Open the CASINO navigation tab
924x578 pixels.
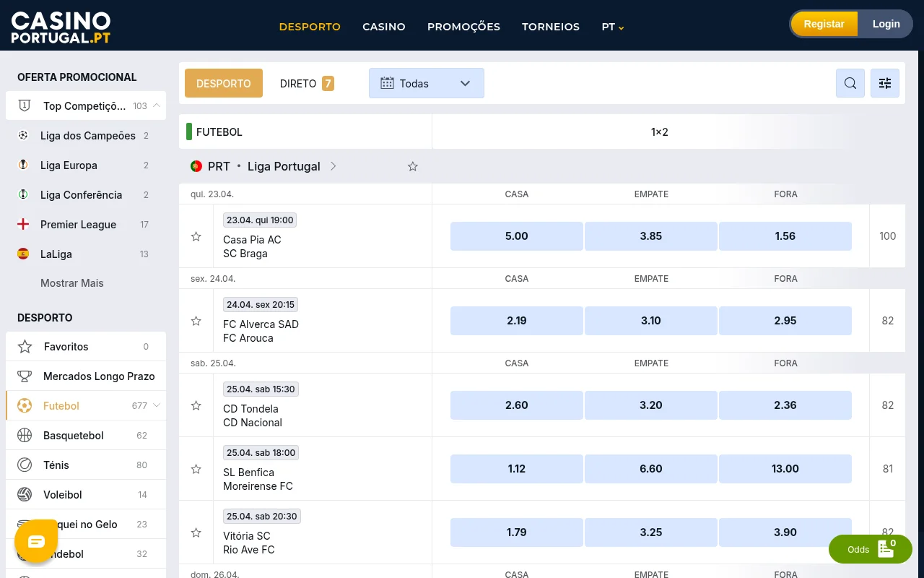coord(384,27)
